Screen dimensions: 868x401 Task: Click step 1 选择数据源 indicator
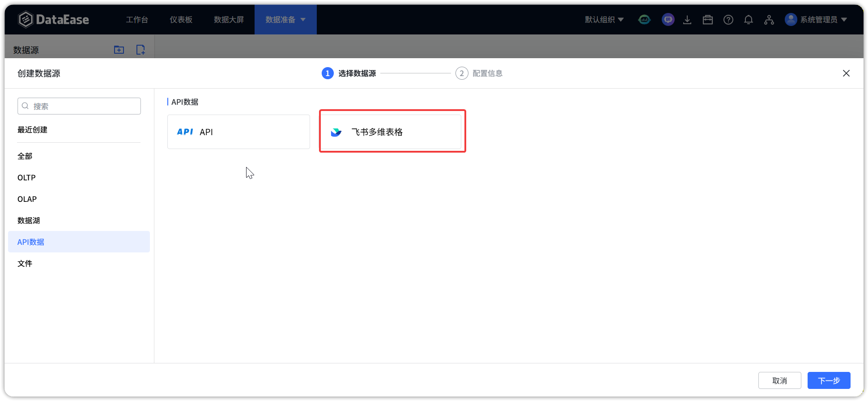(x=349, y=73)
